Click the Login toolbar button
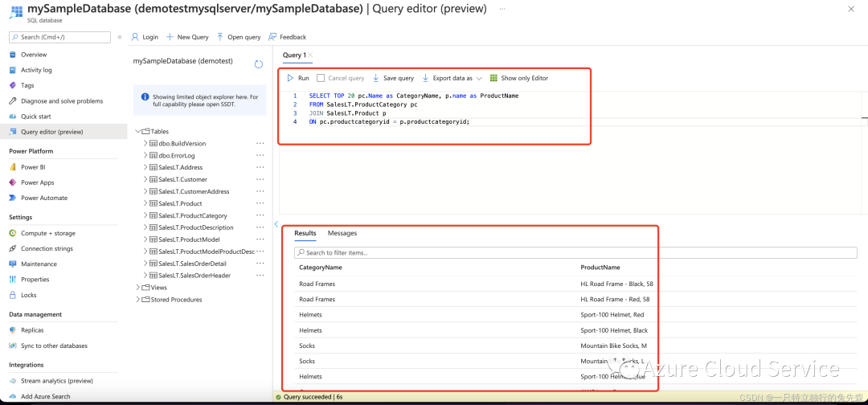Viewport: 868px width, 405px height. point(145,37)
